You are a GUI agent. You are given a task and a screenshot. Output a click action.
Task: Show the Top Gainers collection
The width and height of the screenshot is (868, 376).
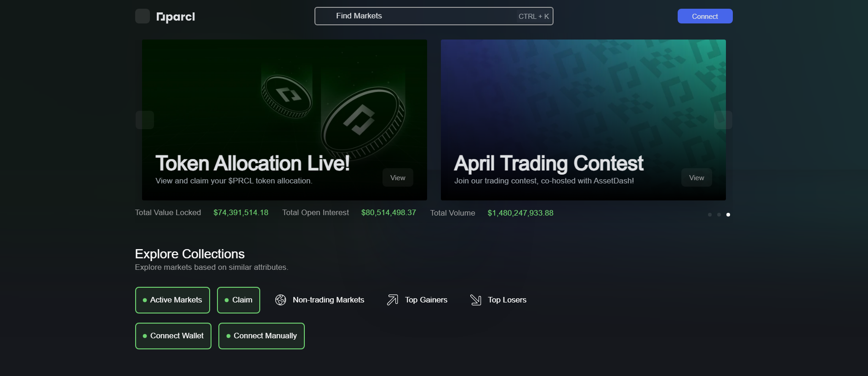[417, 300]
